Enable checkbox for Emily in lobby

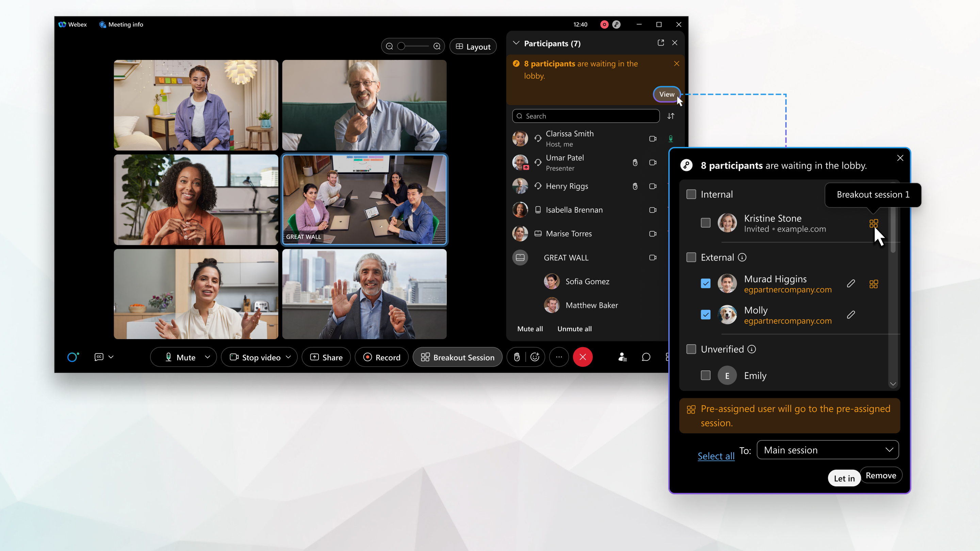[x=705, y=375]
